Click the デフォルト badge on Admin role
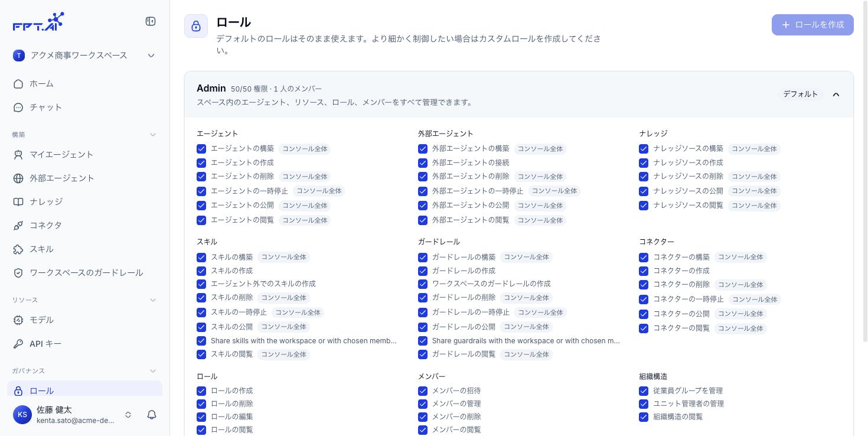 pos(801,94)
